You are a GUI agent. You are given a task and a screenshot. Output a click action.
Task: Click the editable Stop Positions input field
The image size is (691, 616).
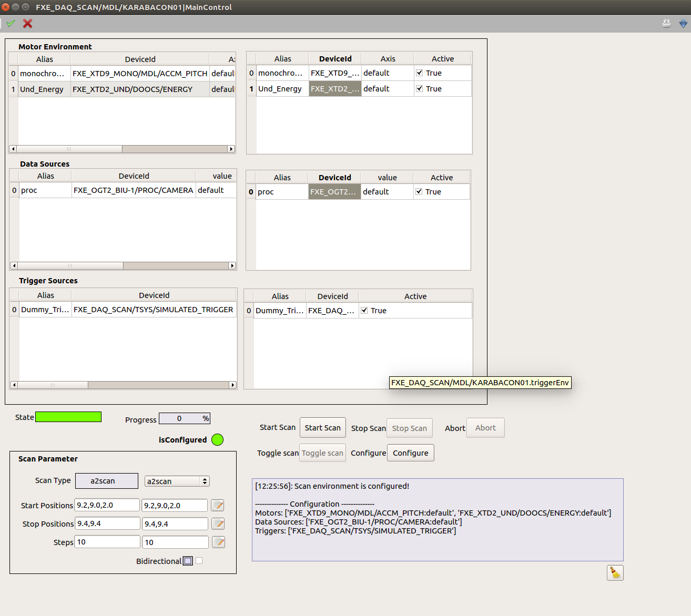pyautogui.click(x=175, y=523)
